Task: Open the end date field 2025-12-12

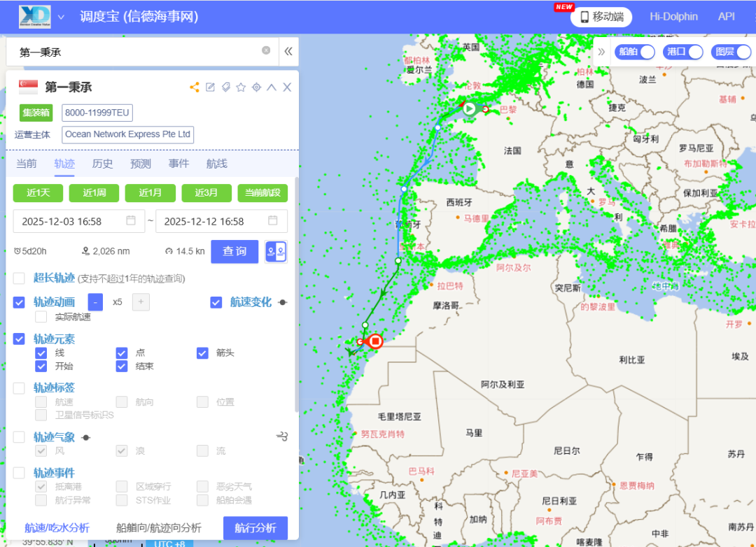Action: pos(221,221)
